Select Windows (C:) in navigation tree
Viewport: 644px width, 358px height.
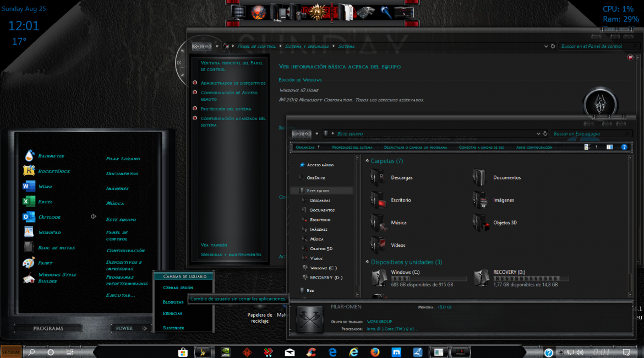pos(323,268)
